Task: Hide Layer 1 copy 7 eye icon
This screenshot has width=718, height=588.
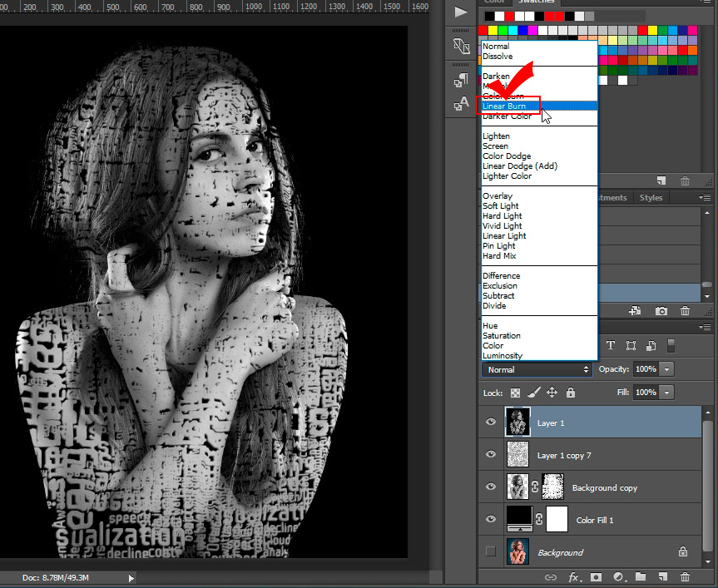Action: coord(491,454)
